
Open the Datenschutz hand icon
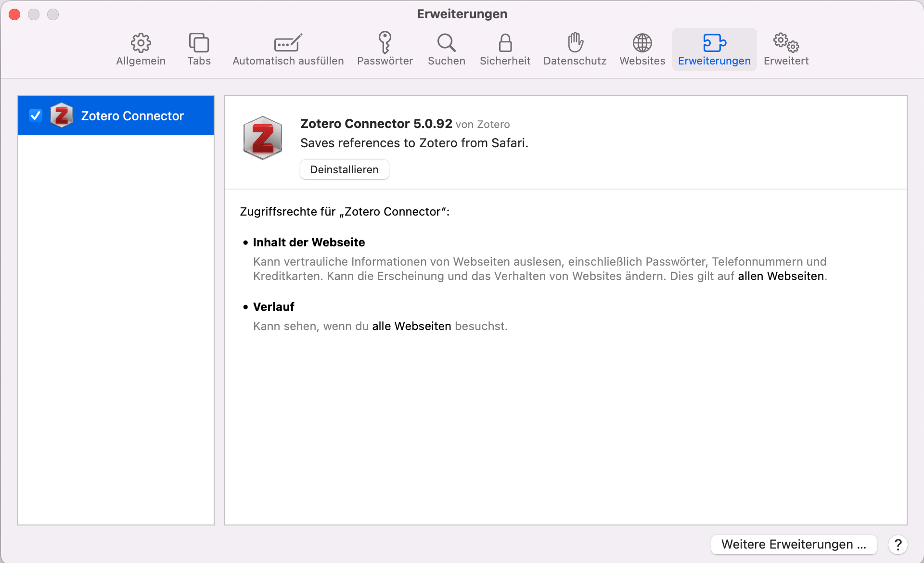pos(575,42)
